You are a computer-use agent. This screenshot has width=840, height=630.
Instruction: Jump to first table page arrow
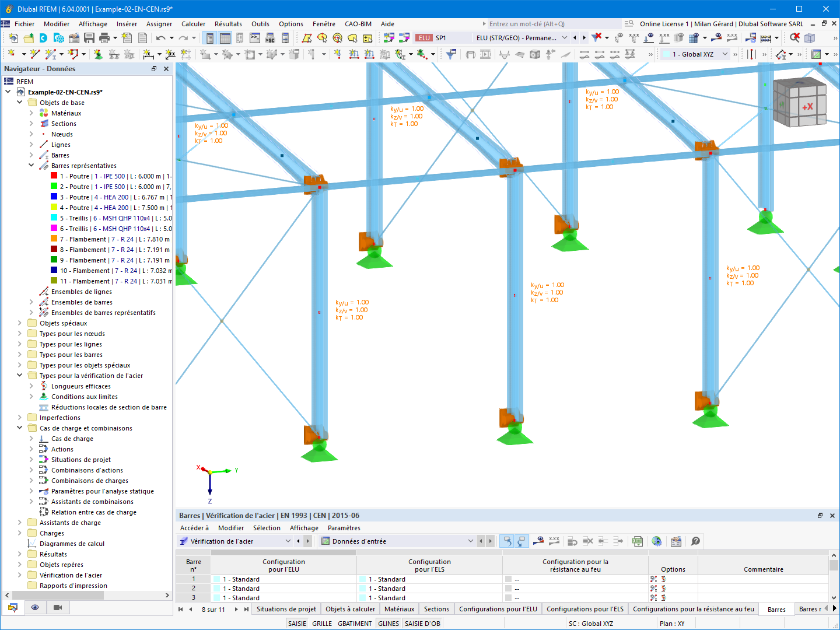(x=181, y=609)
